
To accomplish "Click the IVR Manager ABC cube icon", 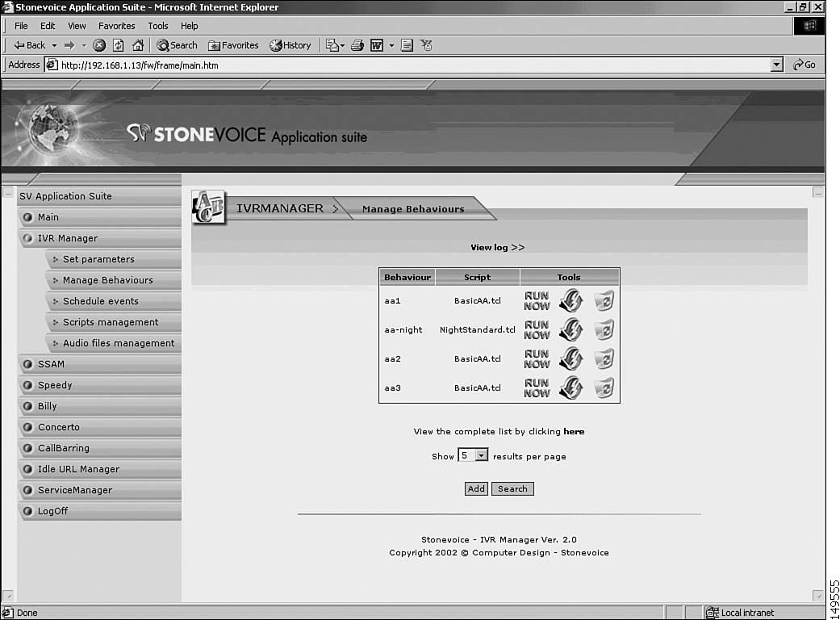I will click(x=209, y=207).
